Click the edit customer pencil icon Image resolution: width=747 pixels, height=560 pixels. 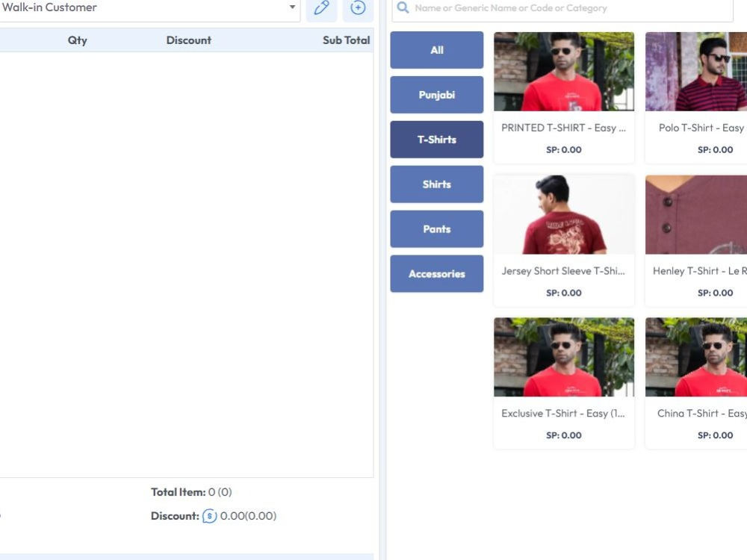[x=321, y=7]
